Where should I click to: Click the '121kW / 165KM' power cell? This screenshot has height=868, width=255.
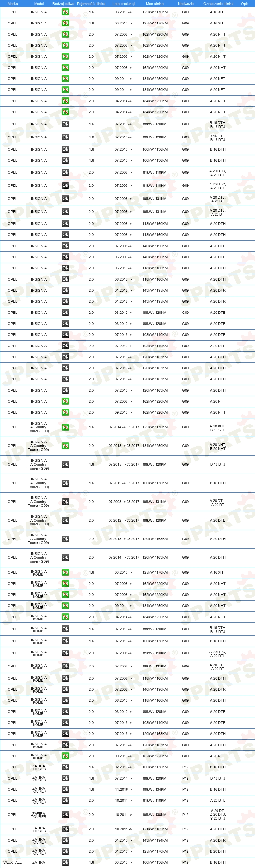tap(155, 829)
